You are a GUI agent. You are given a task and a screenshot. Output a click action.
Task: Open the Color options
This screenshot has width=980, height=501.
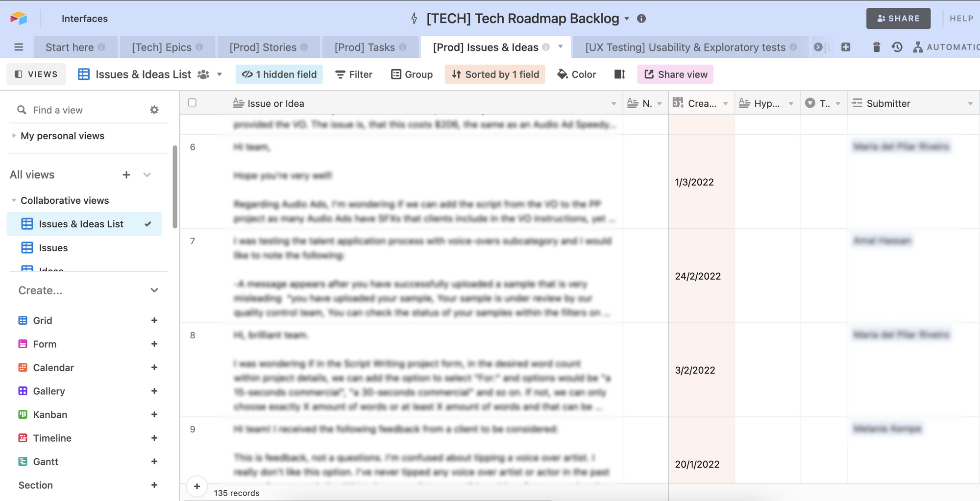point(577,74)
